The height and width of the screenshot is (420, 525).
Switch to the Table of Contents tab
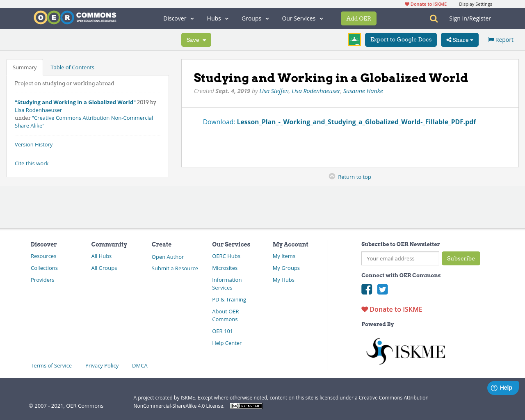click(72, 67)
